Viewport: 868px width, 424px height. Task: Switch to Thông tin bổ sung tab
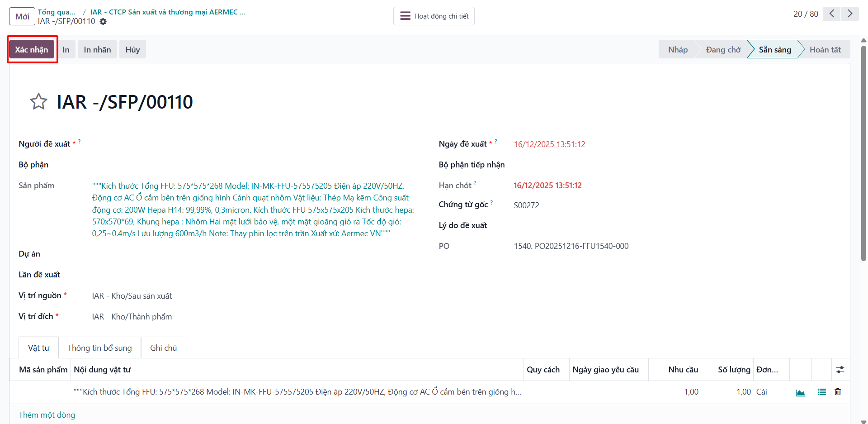99,348
